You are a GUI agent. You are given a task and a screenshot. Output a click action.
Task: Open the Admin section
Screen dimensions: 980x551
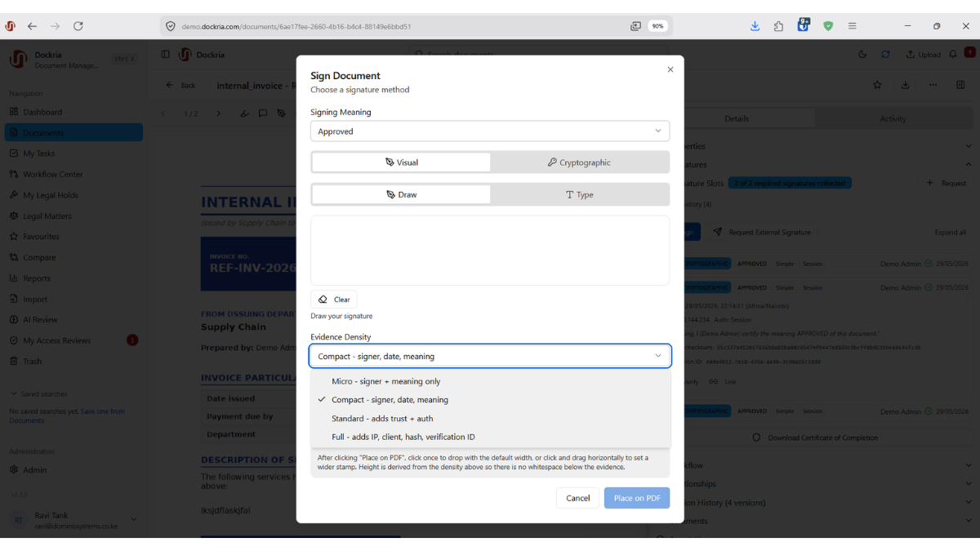pos(73,470)
